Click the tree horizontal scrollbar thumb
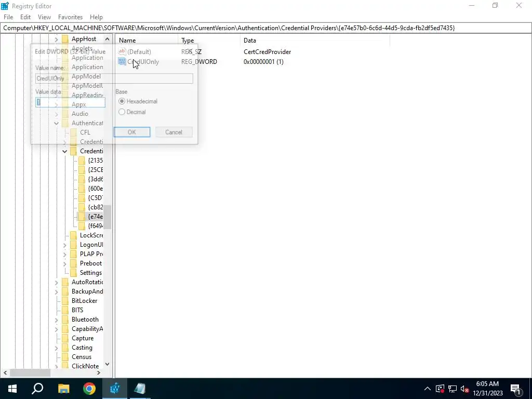532x399 pixels. (30, 373)
